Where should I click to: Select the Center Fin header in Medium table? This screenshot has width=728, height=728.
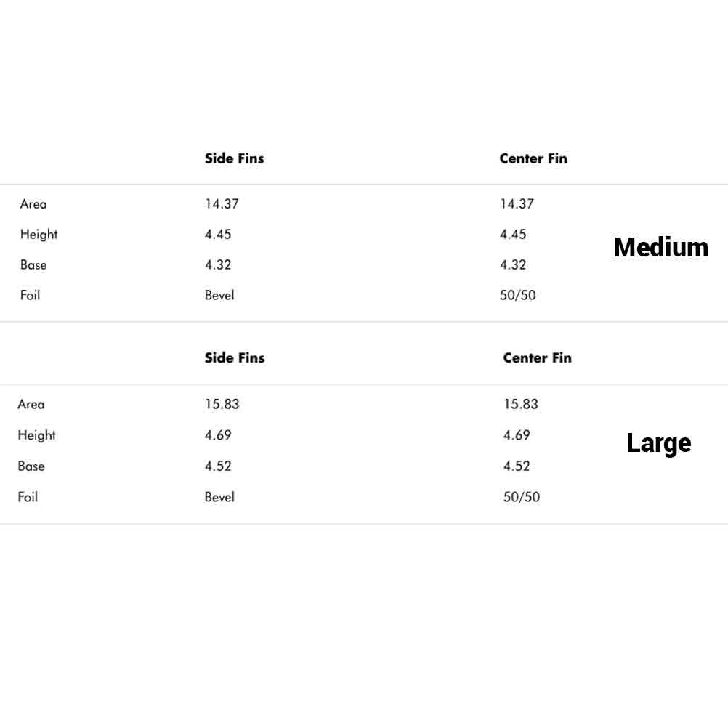(x=533, y=158)
